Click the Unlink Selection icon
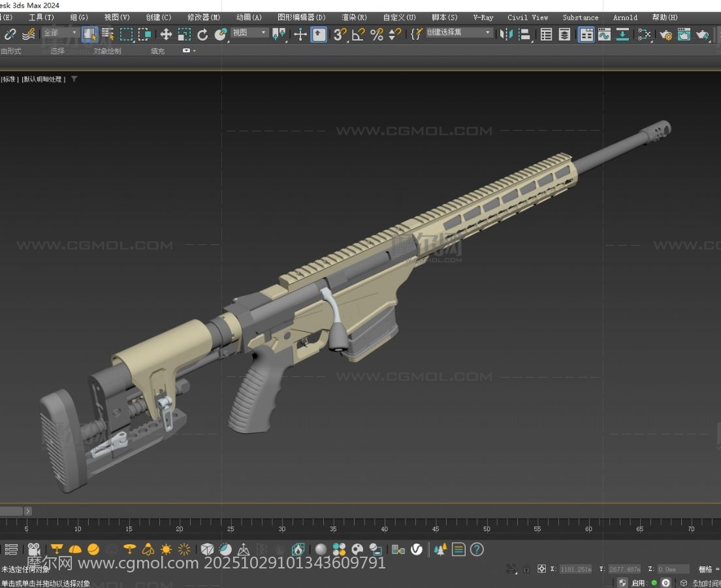The image size is (721, 588). tap(10, 35)
